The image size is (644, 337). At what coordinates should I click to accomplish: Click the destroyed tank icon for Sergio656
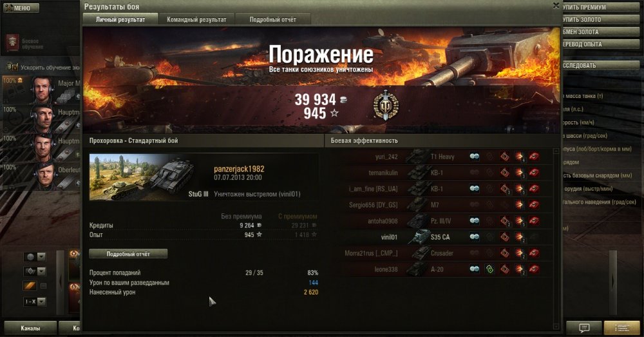click(534, 205)
